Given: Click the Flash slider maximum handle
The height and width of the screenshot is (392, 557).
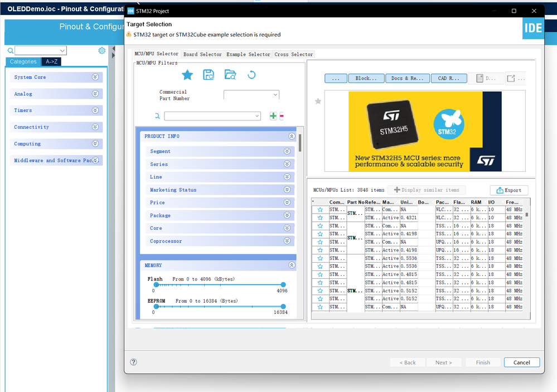Looking at the screenshot, I should point(283,284).
